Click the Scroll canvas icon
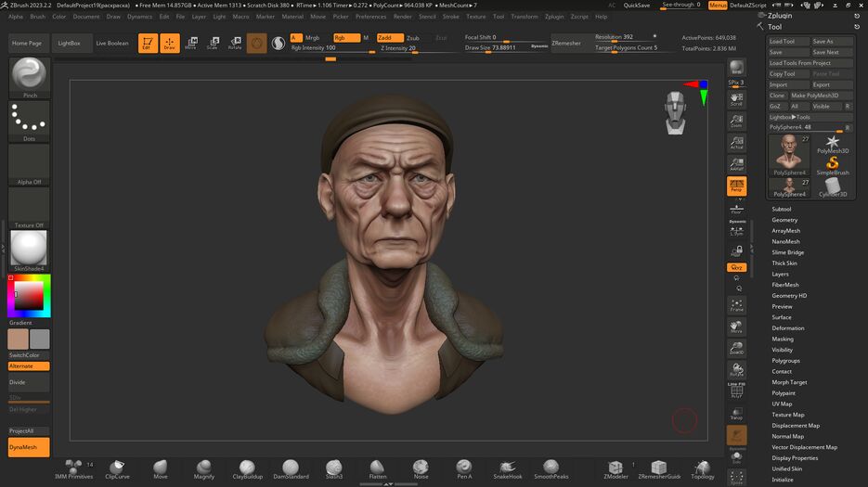Viewport: 868px width, 487px height. 736,99
